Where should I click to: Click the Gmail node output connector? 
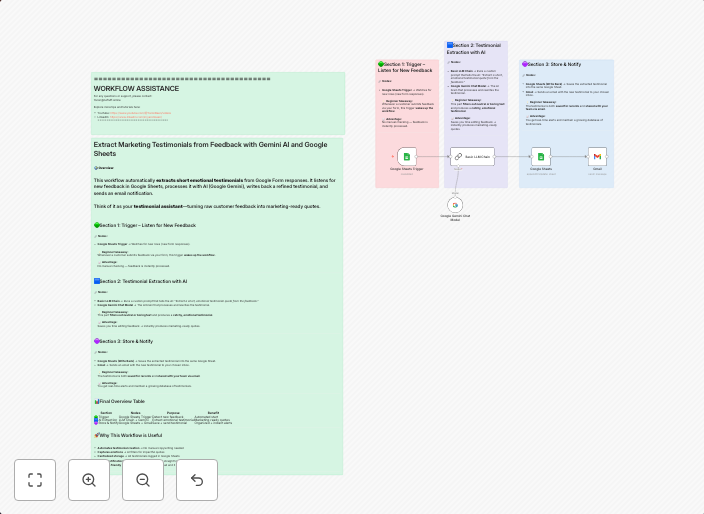607,157
